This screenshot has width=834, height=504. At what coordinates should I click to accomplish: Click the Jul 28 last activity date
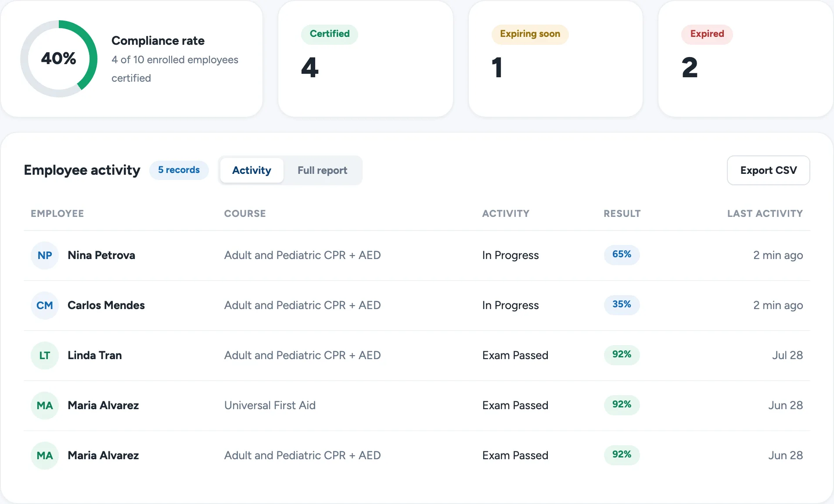click(787, 355)
